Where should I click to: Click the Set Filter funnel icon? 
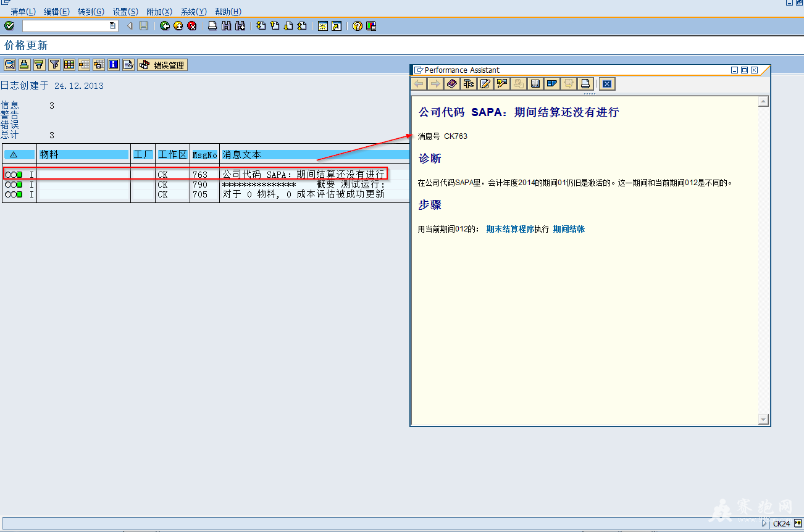point(54,65)
